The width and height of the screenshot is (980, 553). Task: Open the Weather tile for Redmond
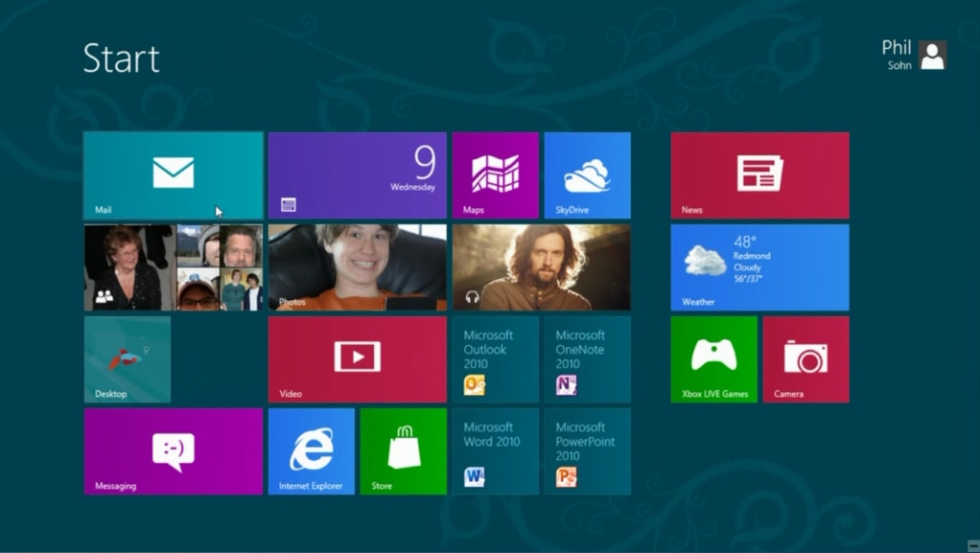[759, 267]
